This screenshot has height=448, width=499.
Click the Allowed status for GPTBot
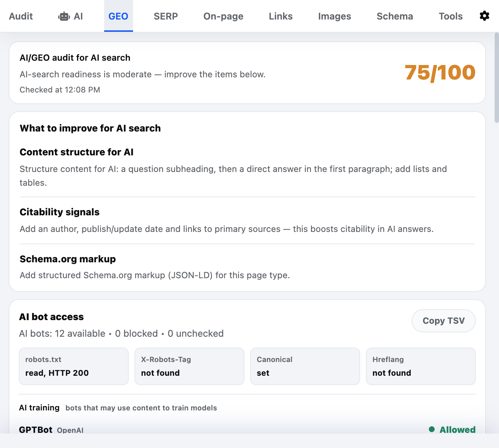(452, 430)
